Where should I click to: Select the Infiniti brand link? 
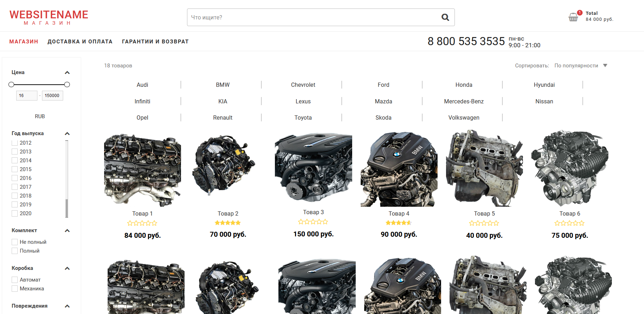click(x=142, y=101)
